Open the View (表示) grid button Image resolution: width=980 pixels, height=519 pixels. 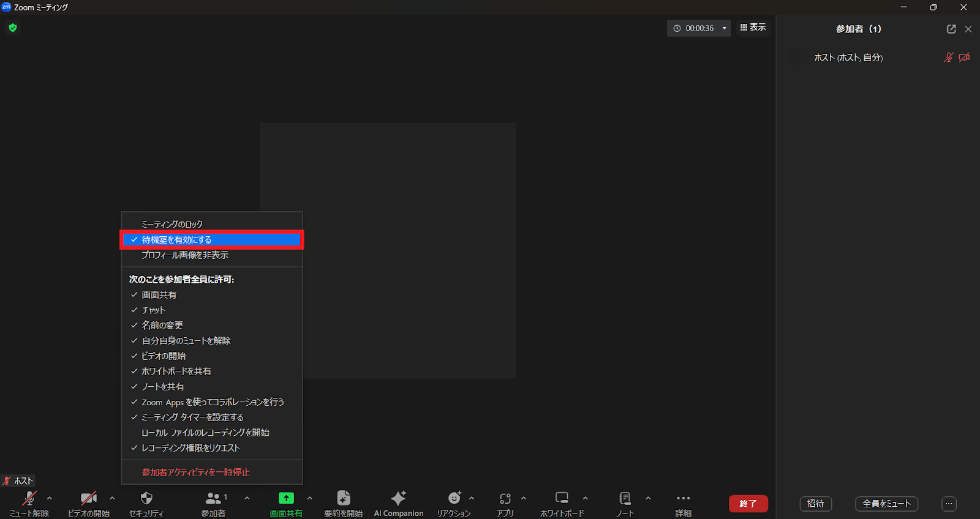tap(753, 28)
